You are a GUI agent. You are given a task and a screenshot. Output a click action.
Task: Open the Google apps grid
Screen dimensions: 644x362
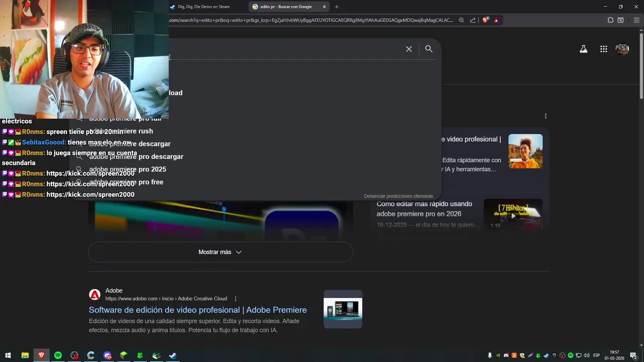[603, 49]
